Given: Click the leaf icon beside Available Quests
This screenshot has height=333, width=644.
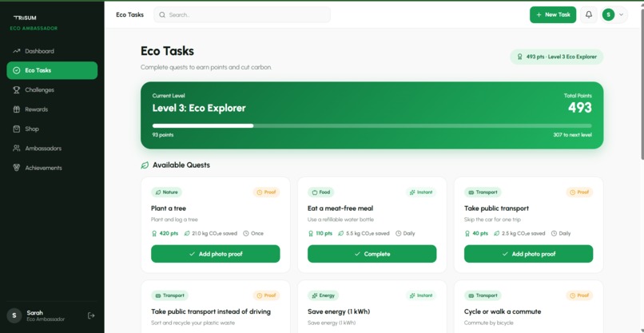Looking at the screenshot, I should [x=145, y=165].
